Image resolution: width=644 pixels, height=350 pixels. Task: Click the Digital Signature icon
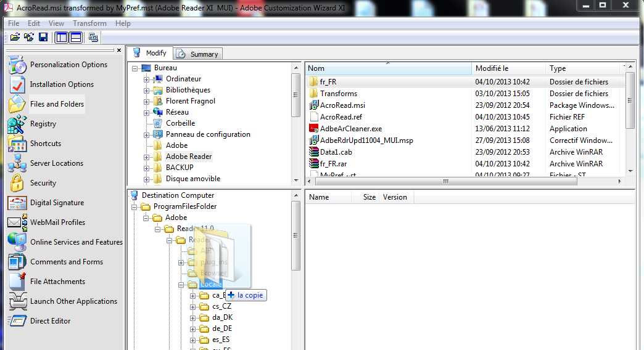click(x=17, y=203)
